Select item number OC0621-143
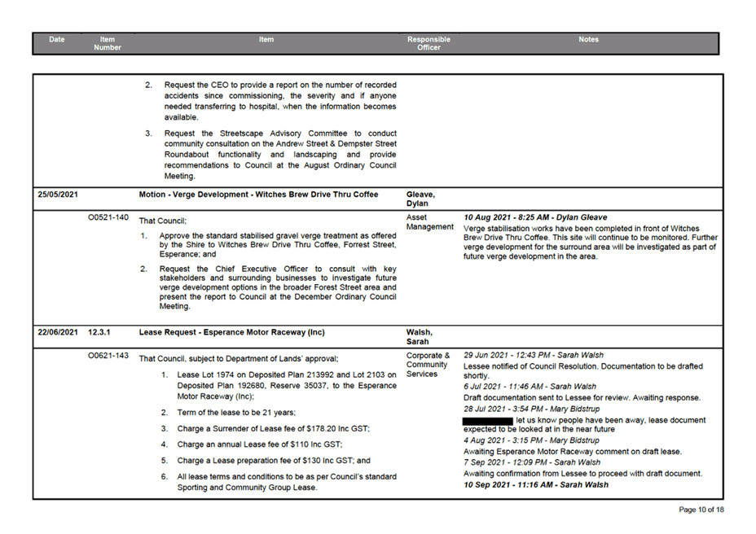756x534 pixels. 110,356
